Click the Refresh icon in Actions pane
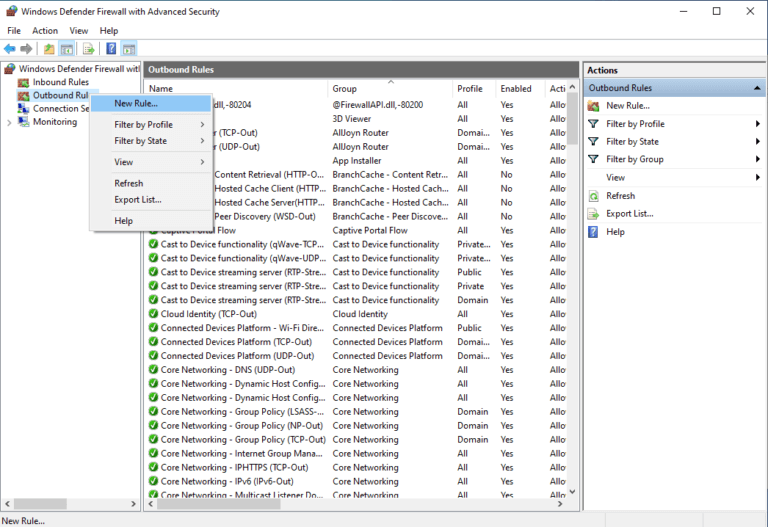The width and height of the screenshot is (768, 527). pyautogui.click(x=593, y=196)
